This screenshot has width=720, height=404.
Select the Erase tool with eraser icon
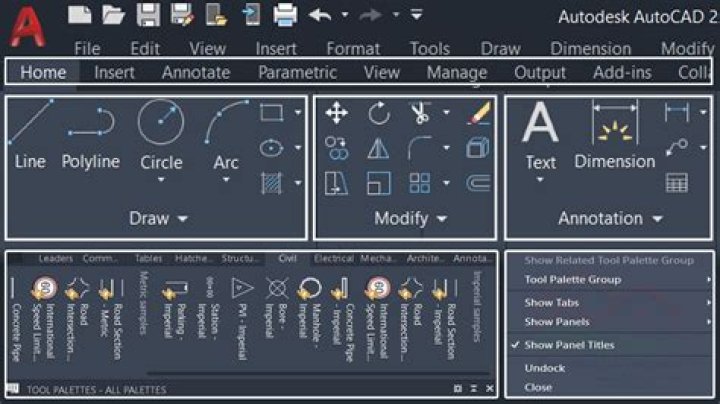(x=479, y=113)
